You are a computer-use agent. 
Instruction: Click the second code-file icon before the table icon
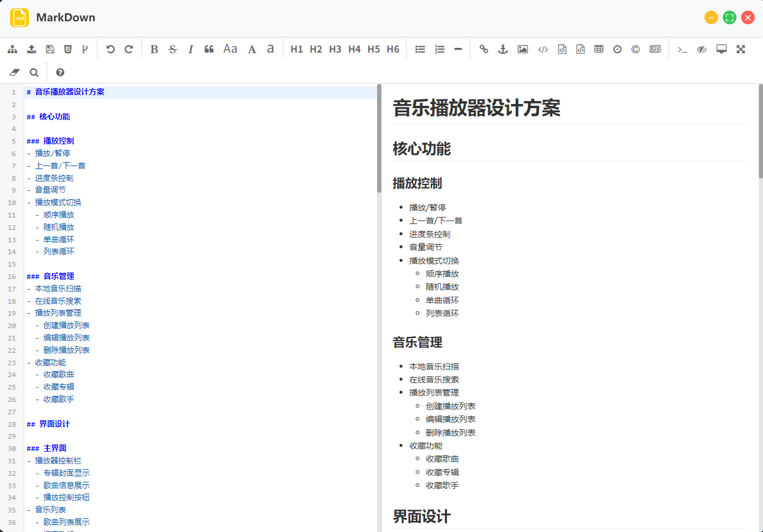580,50
